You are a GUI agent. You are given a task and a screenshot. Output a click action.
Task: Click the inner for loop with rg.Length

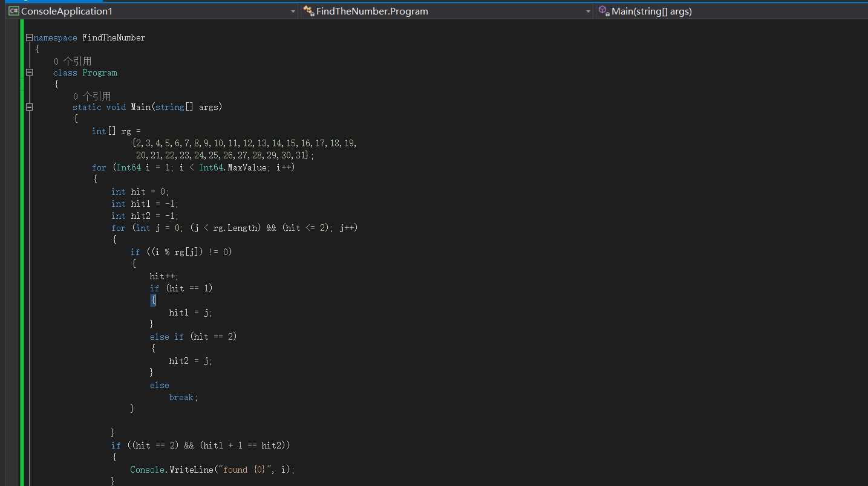[235, 228]
